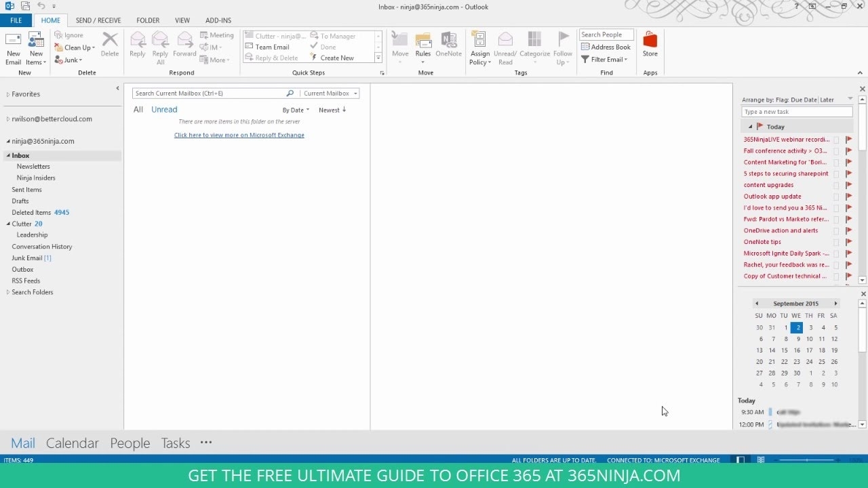The width and height of the screenshot is (868, 488).
Task: Switch to People view
Action: 130,443
